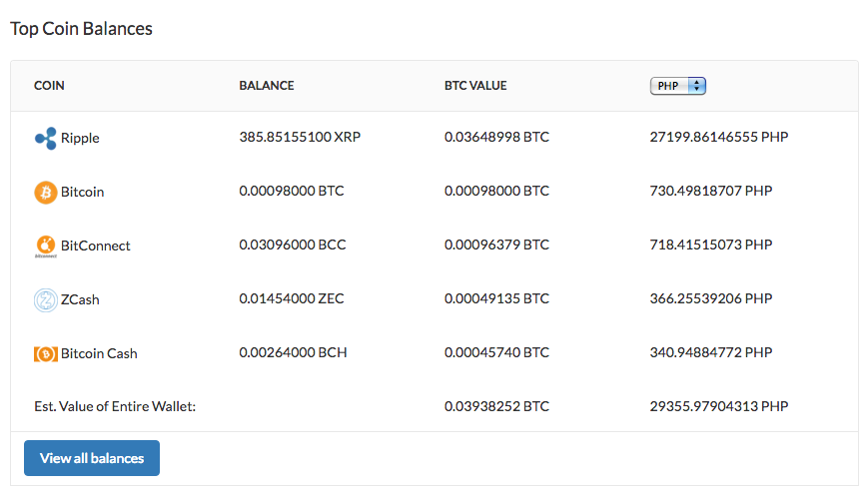The width and height of the screenshot is (868, 500).
Task: Click the Est. Value of Entire Wallet label
Action: point(115,406)
